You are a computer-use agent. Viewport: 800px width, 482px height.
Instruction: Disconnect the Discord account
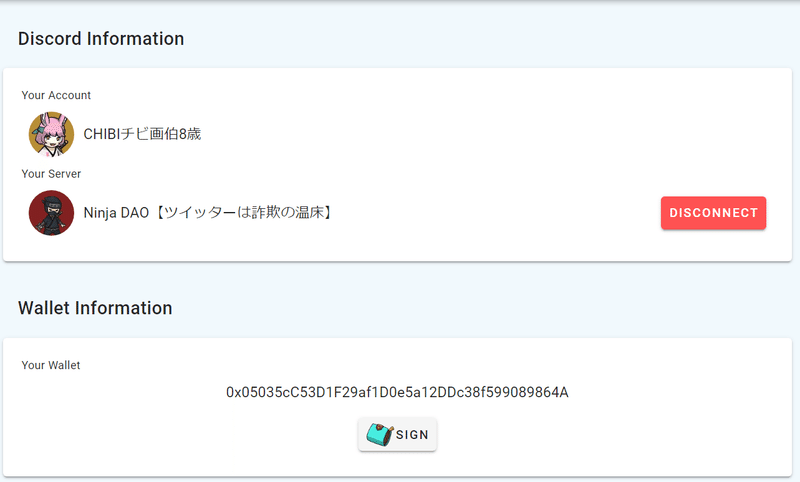click(x=713, y=213)
